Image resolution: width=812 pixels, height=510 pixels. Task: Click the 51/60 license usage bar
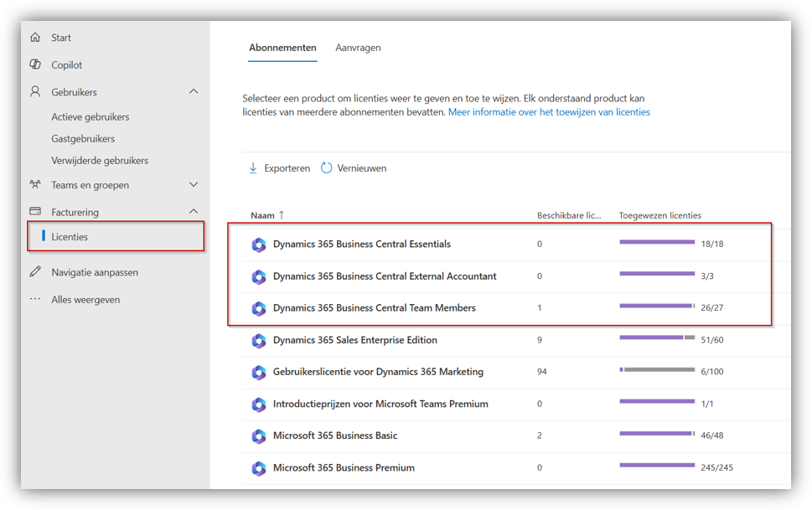[x=657, y=337]
